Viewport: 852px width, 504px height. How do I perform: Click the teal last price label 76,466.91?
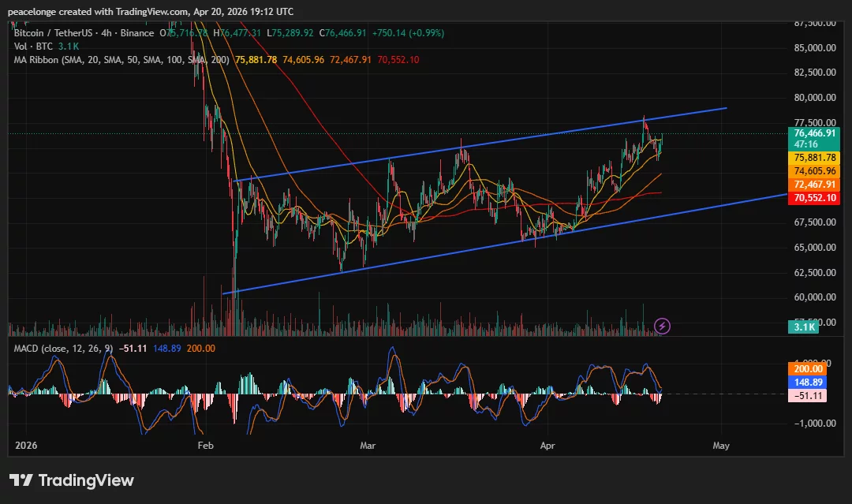(x=814, y=133)
